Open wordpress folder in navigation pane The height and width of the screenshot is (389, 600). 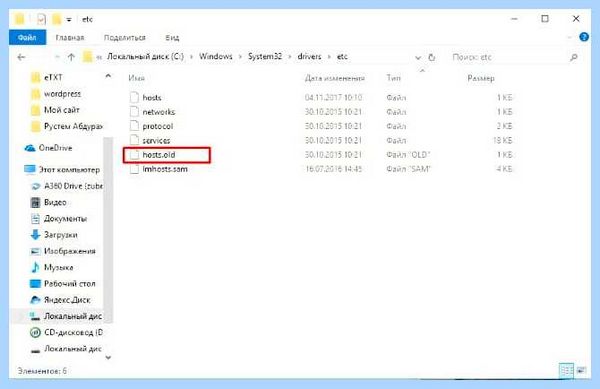pyautogui.click(x=62, y=94)
